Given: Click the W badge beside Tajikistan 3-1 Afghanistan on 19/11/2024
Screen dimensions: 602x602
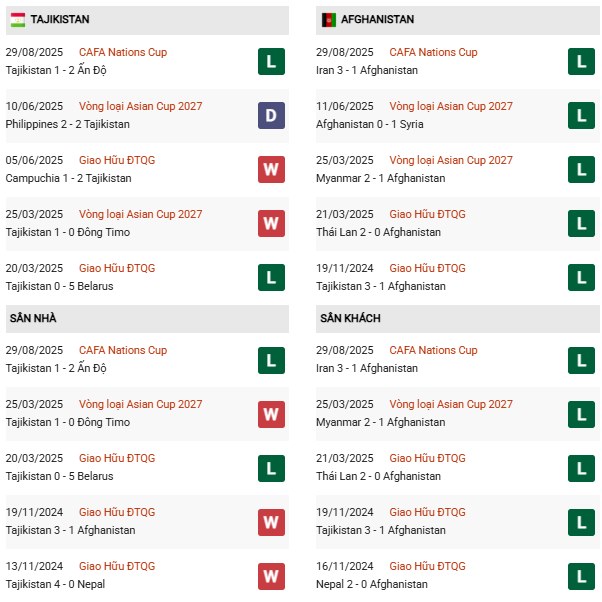Looking at the screenshot, I should pos(270,521).
